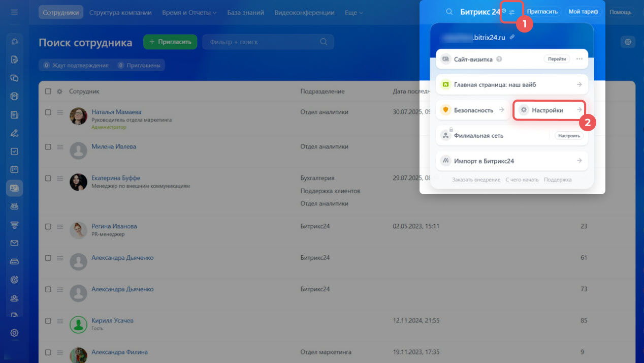Click the top-bar Пригласить button
The height and width of the screenshot is (363, 644).
click(x=542, y=12)
